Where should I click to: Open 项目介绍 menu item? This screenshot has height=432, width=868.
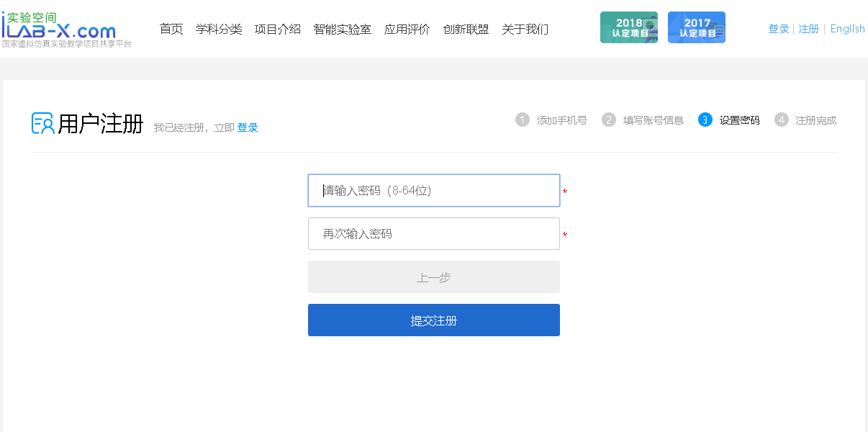[x=278, y=30]
